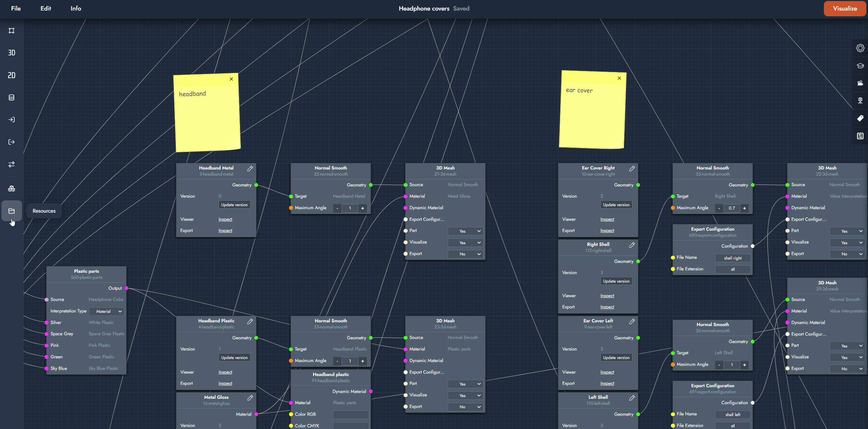Open the Info menu
Viewport: 868px width, 429px height.
[76, 8]
